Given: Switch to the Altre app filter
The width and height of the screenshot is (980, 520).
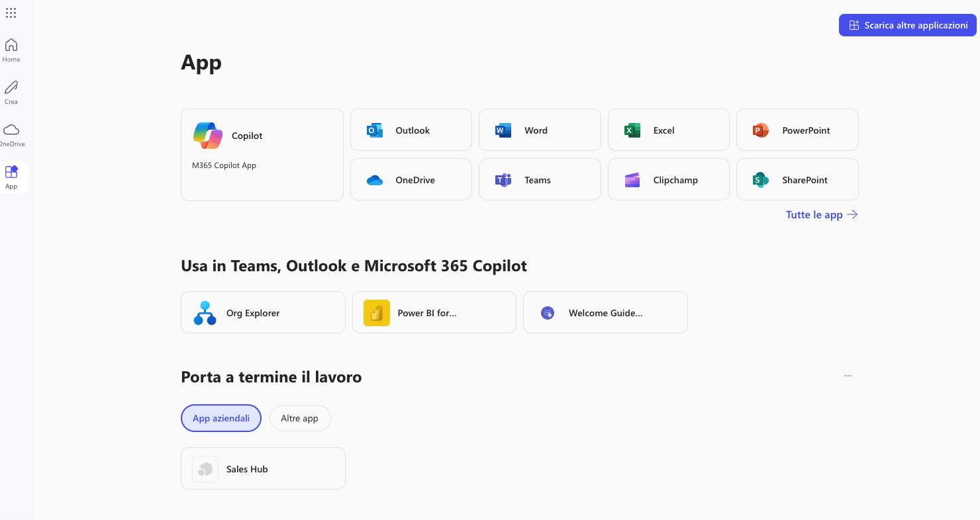Looking at the screenshot, I should click(x=300, y=417).
